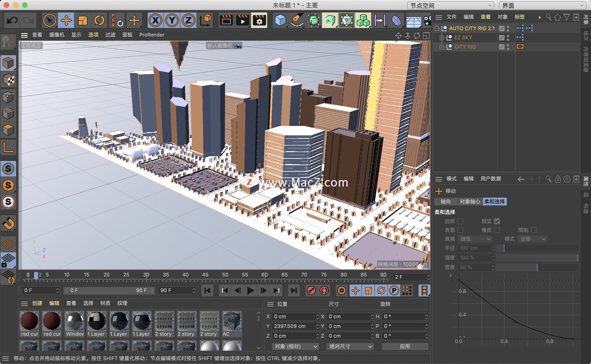The height and width of the screenshot is (364, 591).
Task: Open the 摄像机 viewport menu
Action: (57, 35)
